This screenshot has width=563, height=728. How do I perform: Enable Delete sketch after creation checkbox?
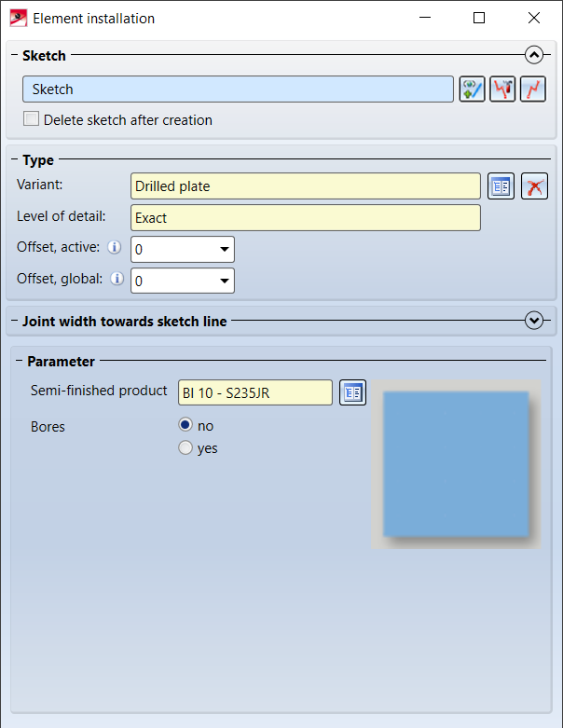[x=32, y=119]
